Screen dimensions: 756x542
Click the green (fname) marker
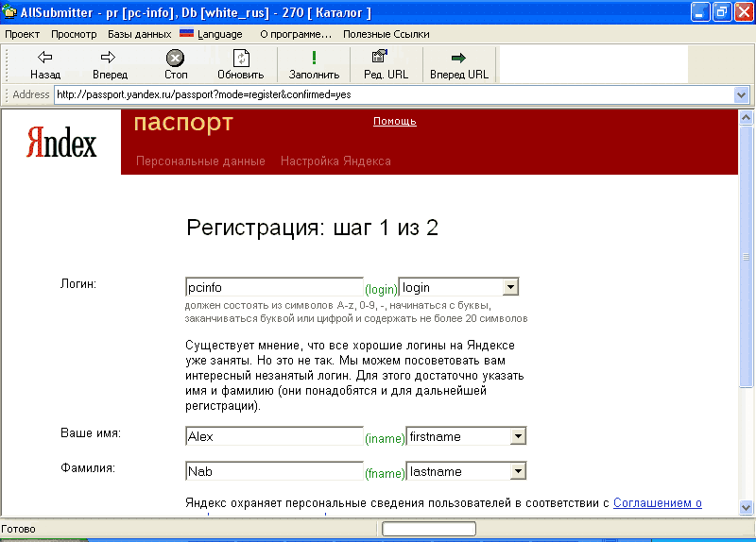(385, 473)
